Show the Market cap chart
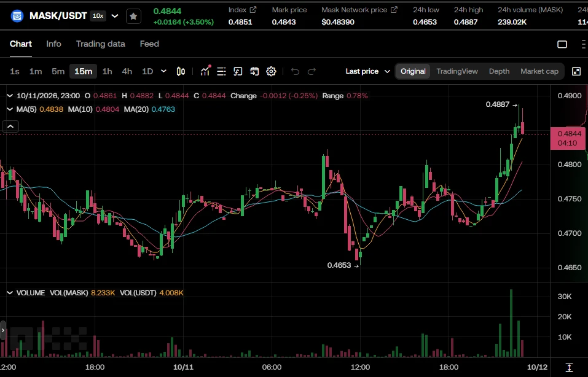588x377 pixels. coord(539,71)
